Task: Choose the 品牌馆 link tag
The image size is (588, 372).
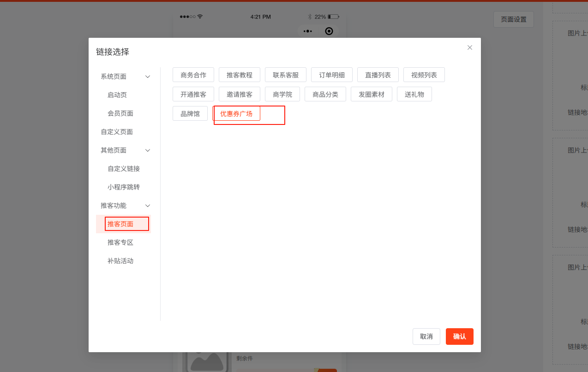Action: click(190, 113)
